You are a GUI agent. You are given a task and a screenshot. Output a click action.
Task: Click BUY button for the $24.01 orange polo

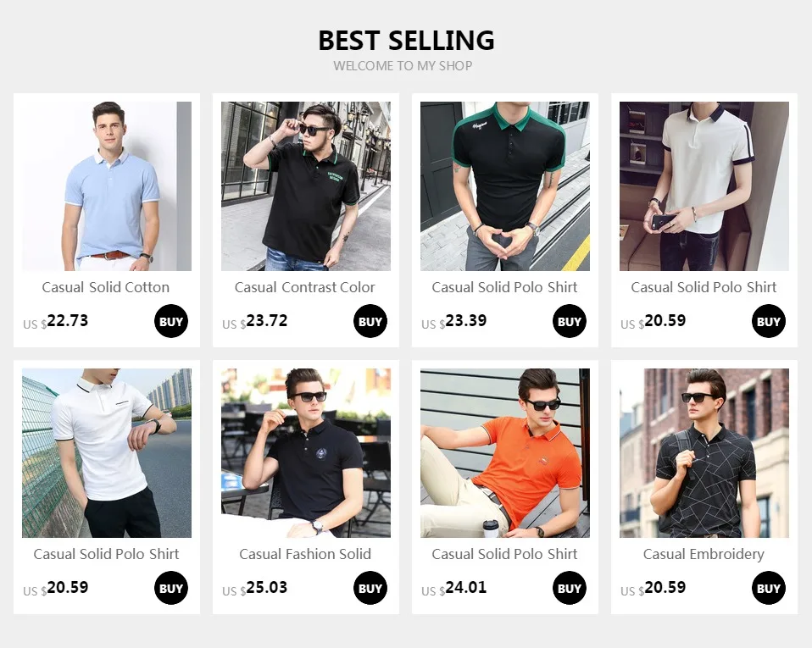pyautogui.click(x=569, y=588)
